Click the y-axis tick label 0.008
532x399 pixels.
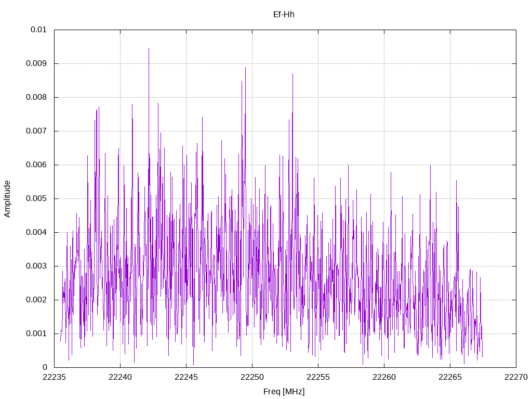click(36, 97)
